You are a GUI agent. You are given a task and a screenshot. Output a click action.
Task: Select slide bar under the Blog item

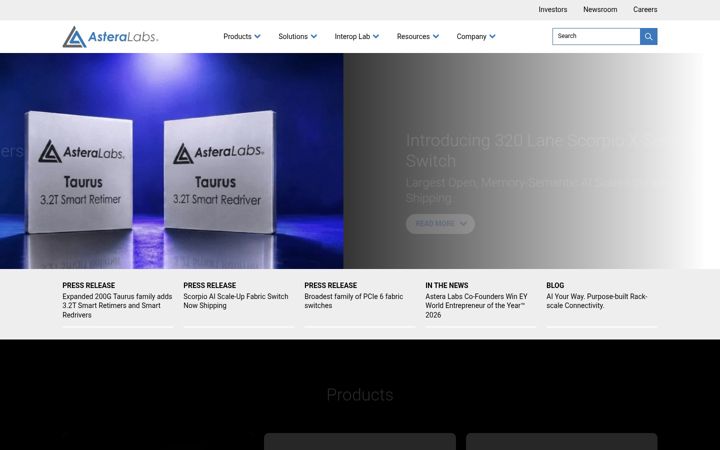click(x=602, y=327)
